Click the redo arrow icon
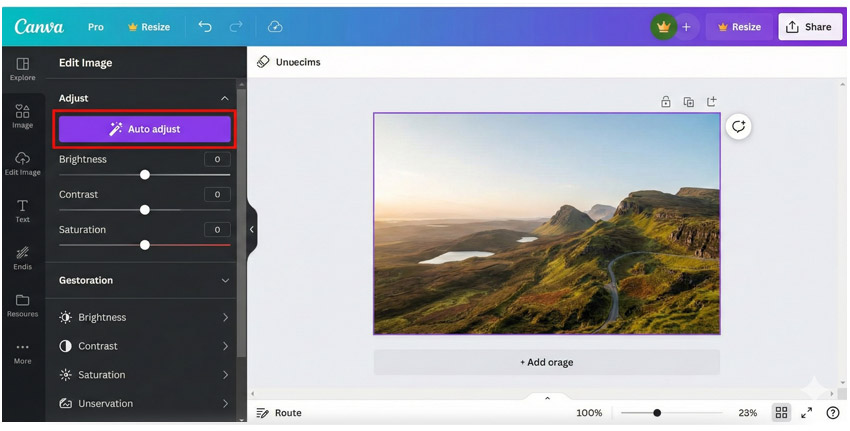The image size is (850, 431). click(236, 27)
